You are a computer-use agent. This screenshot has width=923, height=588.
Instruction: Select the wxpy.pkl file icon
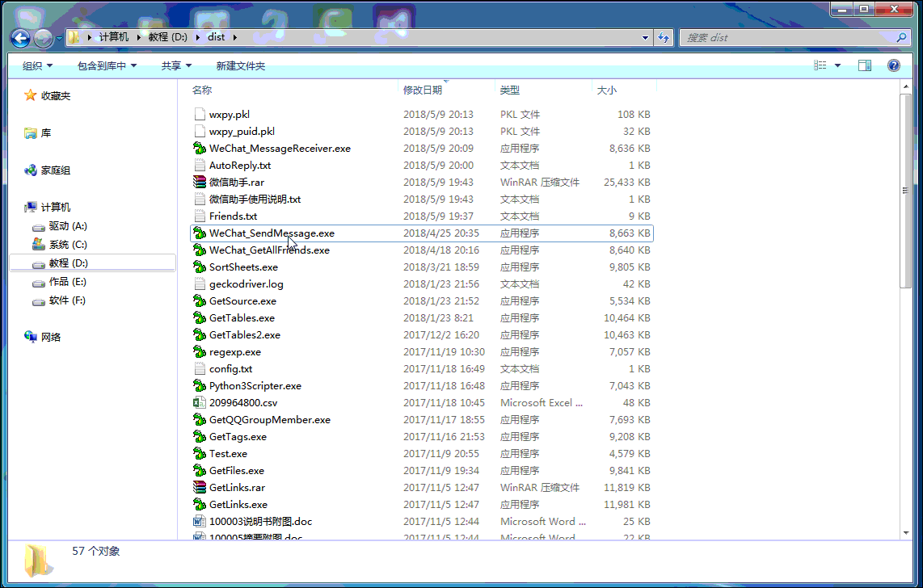[200, 114]
